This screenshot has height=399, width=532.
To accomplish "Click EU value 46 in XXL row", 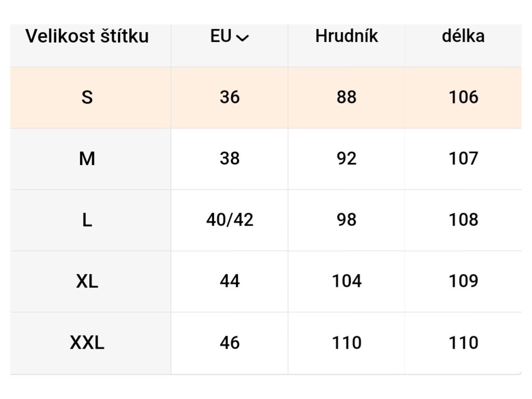I will tap(230, 342).
